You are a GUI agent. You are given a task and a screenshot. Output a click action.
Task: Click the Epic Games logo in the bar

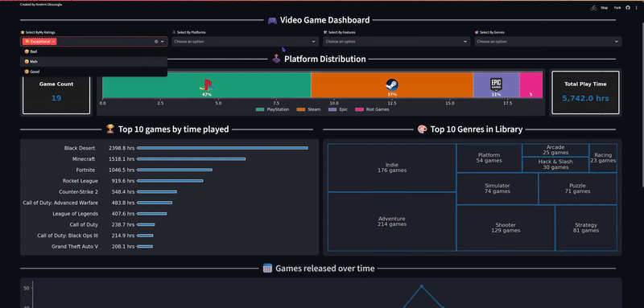pyautogui.click(x=496, y=84)
